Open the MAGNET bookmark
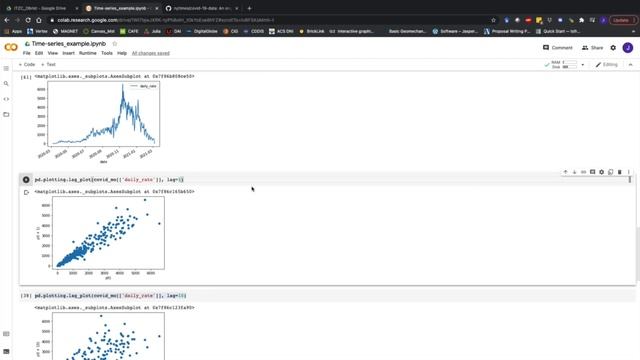Viewport: 640px width, 360px height. (x=65, y=31)
